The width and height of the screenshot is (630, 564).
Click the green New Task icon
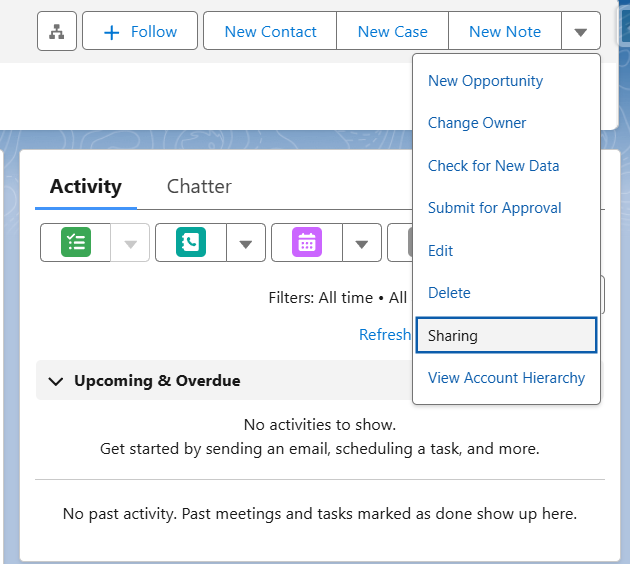pos(76,242)
